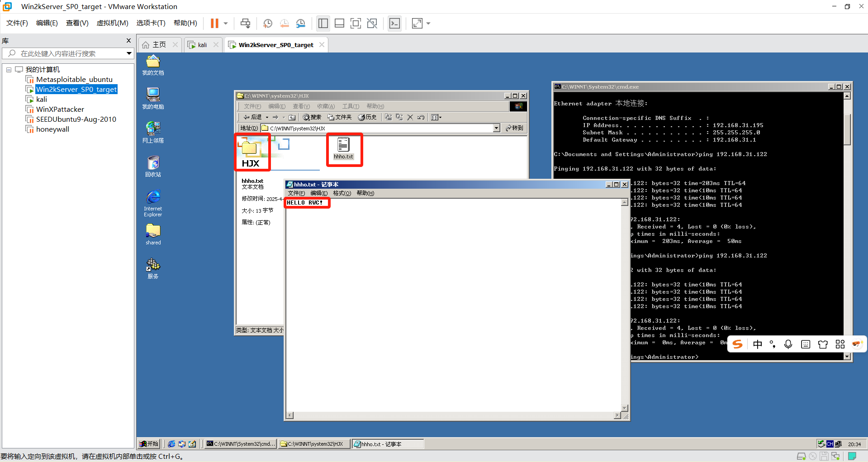Click the Send Ctrl+Alt+Del toolbar icon
Image resolution: width=868 pixels, height=462 pixels.
click(x=245, y=23)
